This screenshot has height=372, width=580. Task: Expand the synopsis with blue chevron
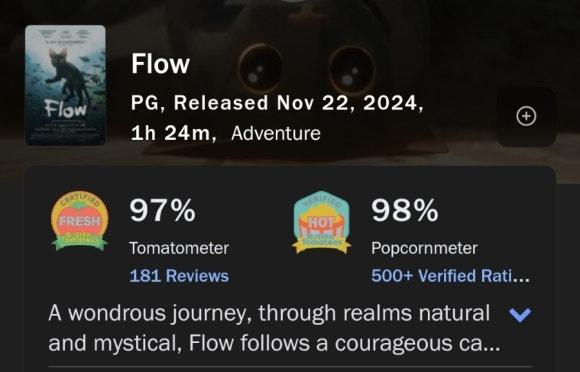point(520,314)
